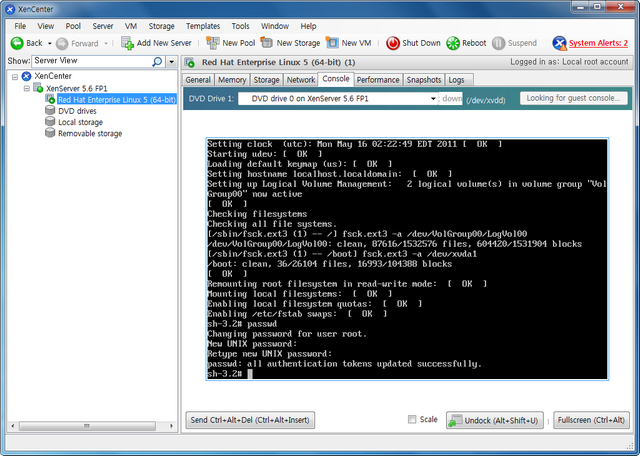Switch to the Network tab
Viewport: 640px width, 456px height.
(x=300, y=80)
